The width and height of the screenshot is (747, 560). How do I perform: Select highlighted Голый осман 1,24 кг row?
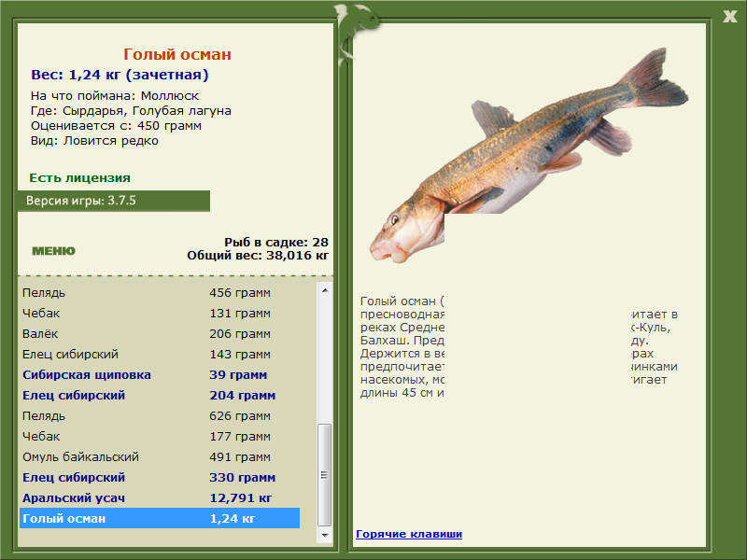pos(160,518)
